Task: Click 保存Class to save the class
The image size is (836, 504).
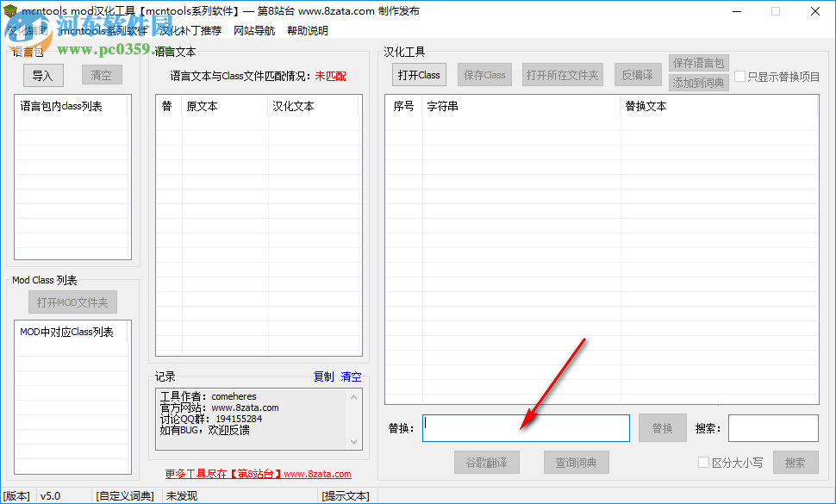Action: 484,74
